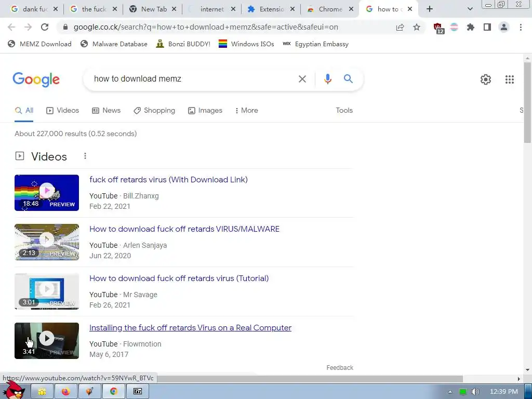Play the 2:13 video thumbnail
532x399 pixels.
tap(47, 242)
